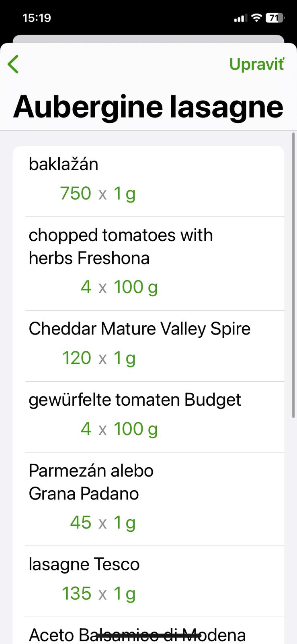Tap the battery indicator in status bar
The height and width of the screenshot is (644, 297).
[275, 18]
